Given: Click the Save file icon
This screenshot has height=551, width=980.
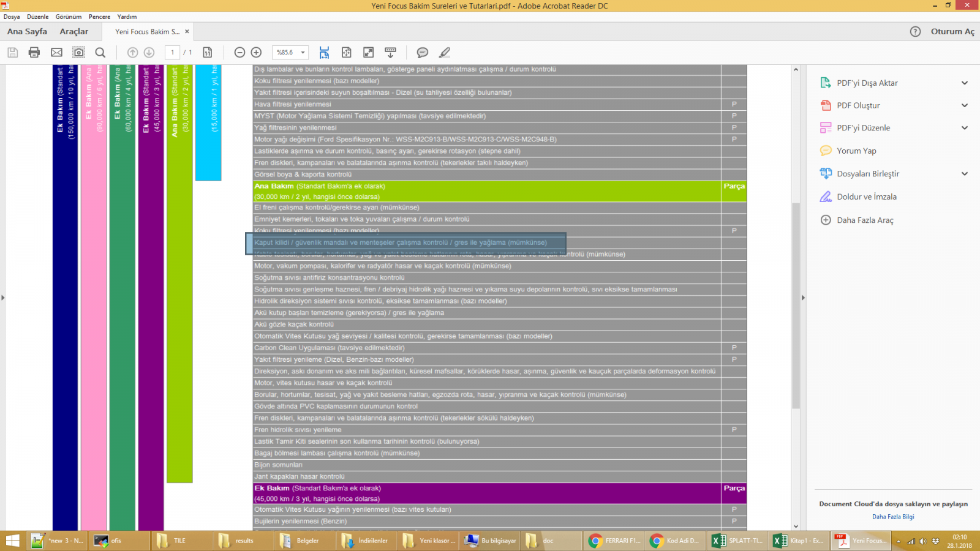Looking at the screenshot, I should (12, 53).
